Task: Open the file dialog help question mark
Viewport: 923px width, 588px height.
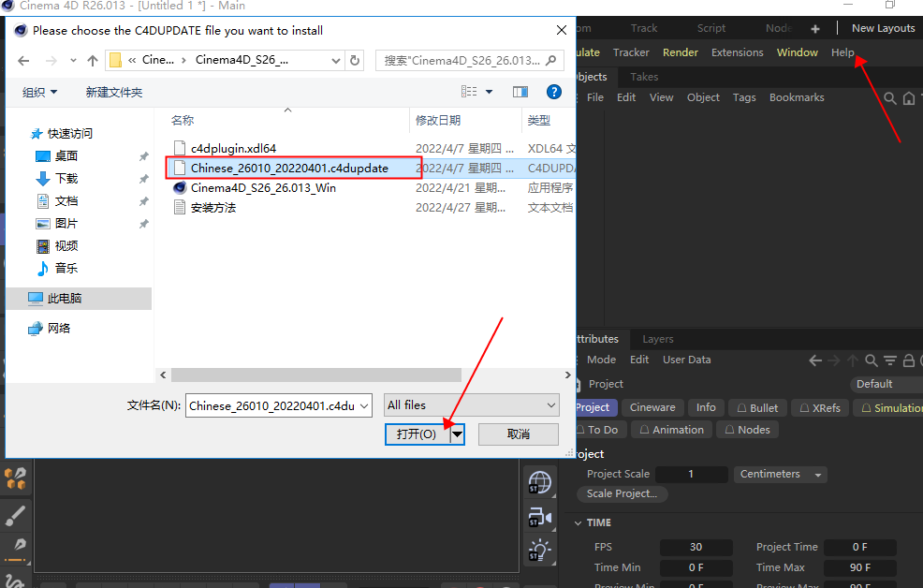Action: click(554, 92)
